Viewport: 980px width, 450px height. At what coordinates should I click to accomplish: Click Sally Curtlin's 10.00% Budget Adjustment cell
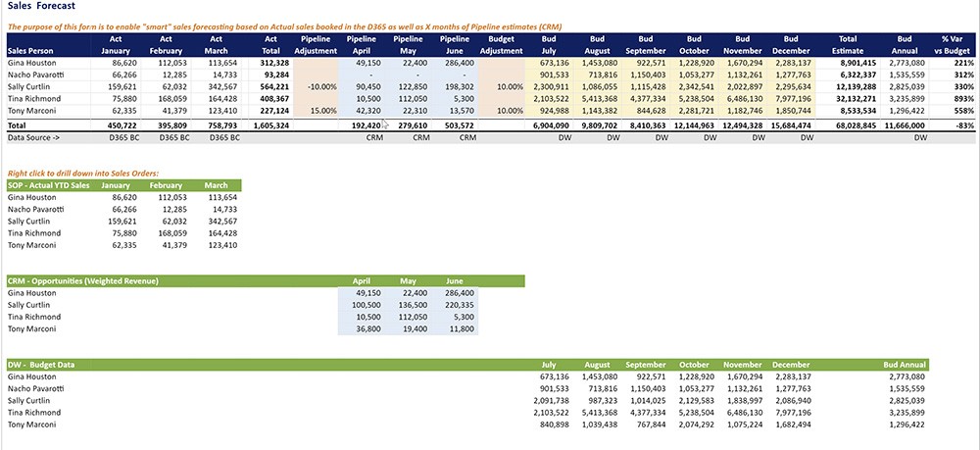pyautogui.click(x=504, y=86)
